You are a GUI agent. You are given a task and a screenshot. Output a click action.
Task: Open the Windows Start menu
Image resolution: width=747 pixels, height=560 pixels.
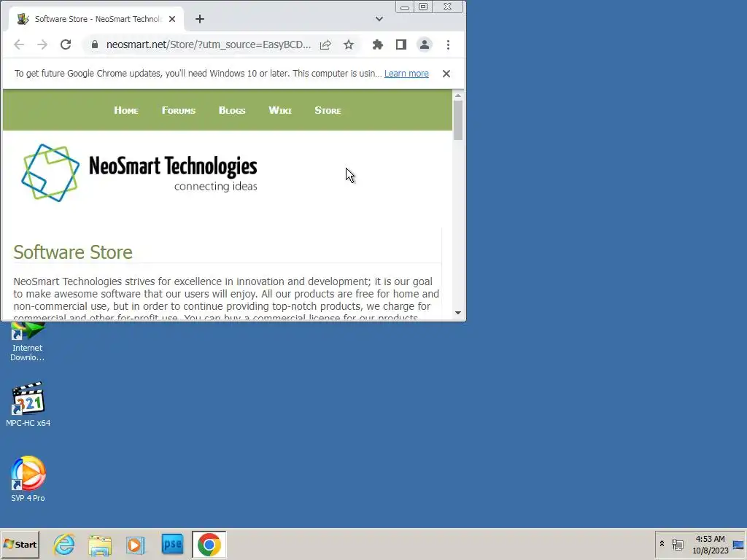tap(20, 545)
